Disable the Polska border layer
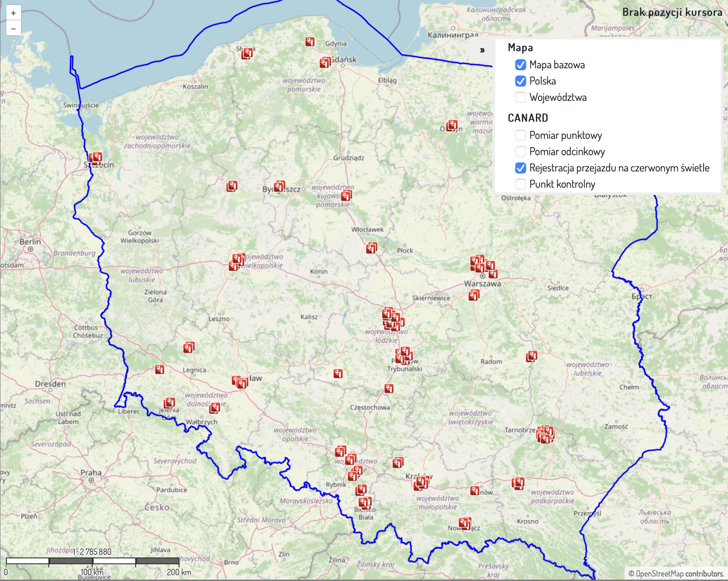Image resolution: width=728 pixels, height=581 pixels. coord(520,81)
